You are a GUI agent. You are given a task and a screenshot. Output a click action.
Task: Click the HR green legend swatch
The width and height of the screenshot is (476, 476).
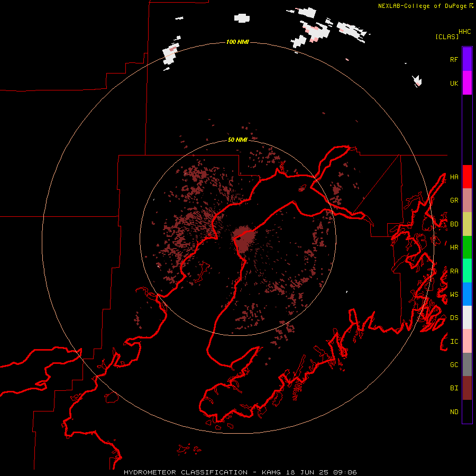pos(467,248)
